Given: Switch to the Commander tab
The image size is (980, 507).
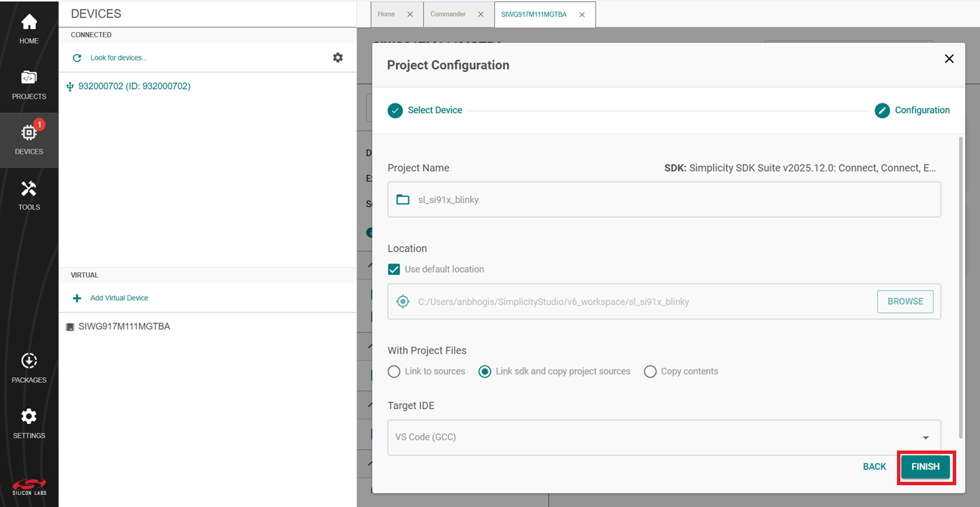Looking at the screenshot, I should (448, 14).
